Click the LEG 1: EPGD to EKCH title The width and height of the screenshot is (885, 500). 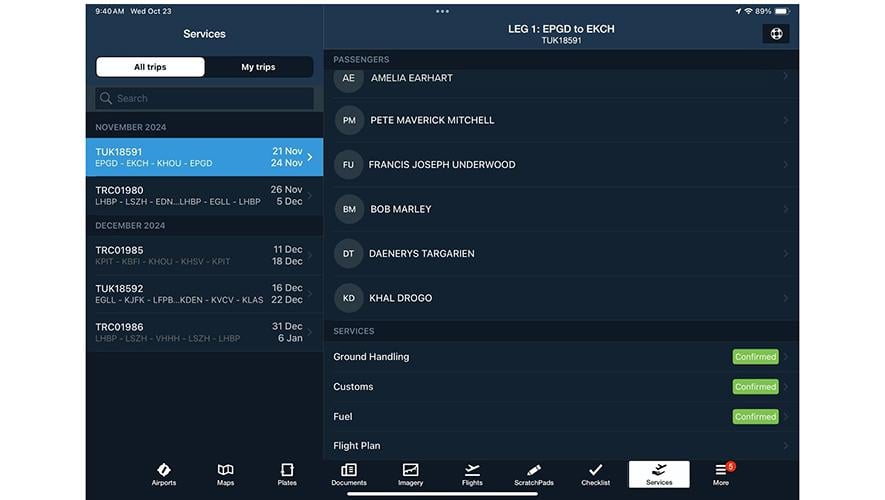(x=561, y=29)
